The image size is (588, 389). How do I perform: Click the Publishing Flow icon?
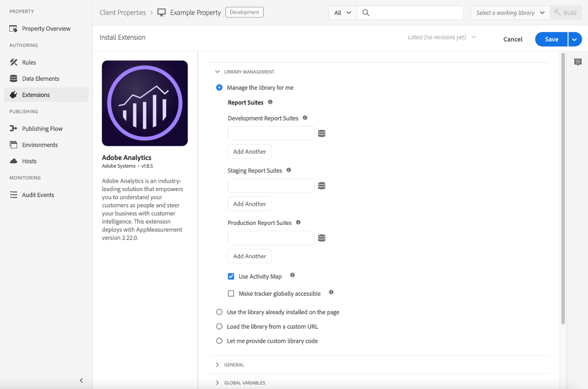(13, 128)
